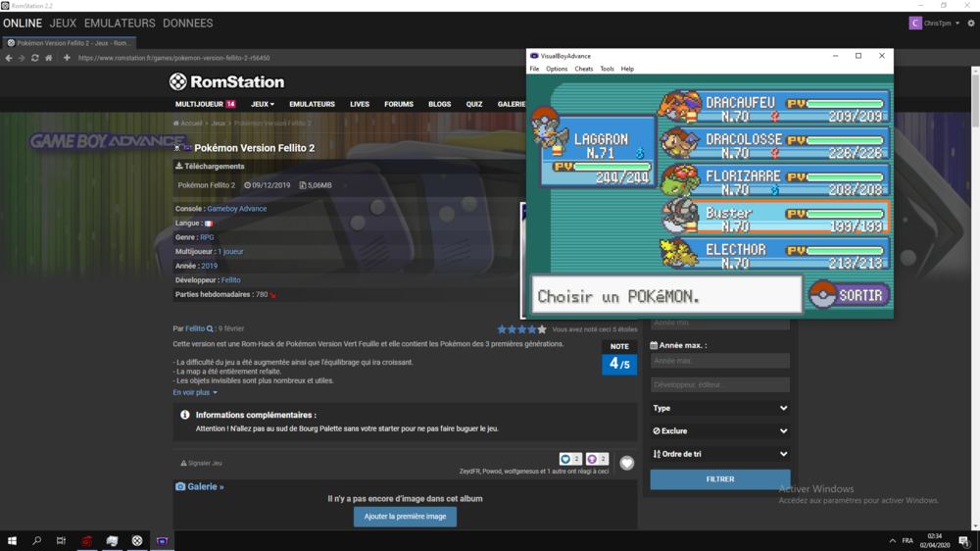Rate the game with the fifth star
This screenshot has height=551, width=980.
pyautogui.click(x=542, y=329)
